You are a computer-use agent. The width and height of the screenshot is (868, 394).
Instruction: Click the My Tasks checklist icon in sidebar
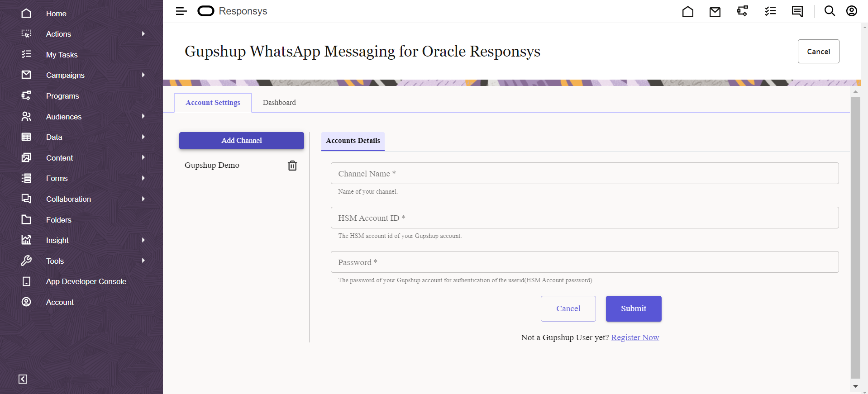[x=26, y=54]
